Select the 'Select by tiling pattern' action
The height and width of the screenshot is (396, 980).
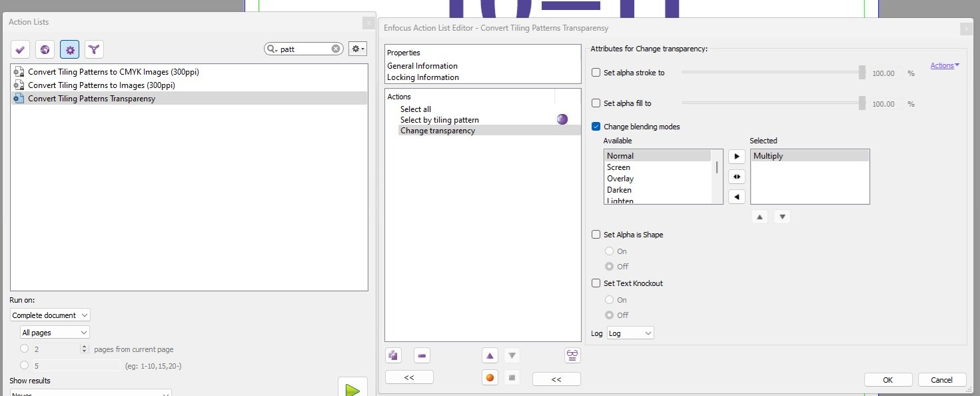440,120
